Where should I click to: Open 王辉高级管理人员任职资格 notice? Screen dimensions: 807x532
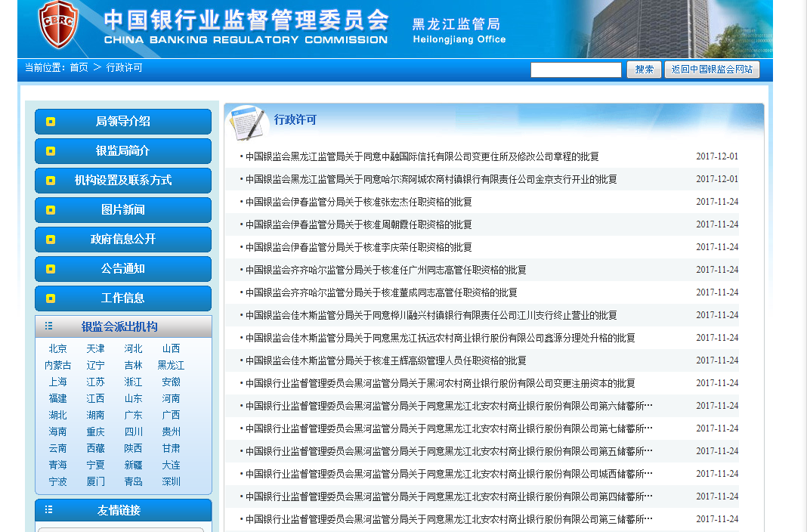click(386, 360)
